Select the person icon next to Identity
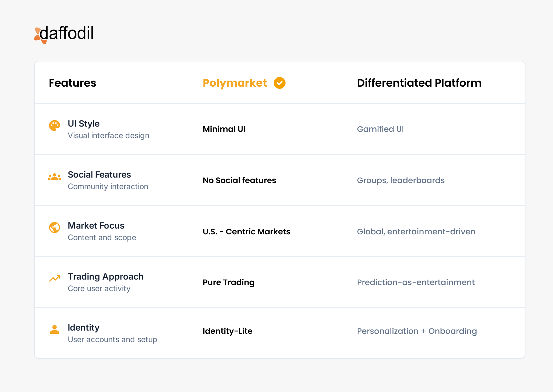This screenshot has height=392, width=553. (x=55, y=329)
